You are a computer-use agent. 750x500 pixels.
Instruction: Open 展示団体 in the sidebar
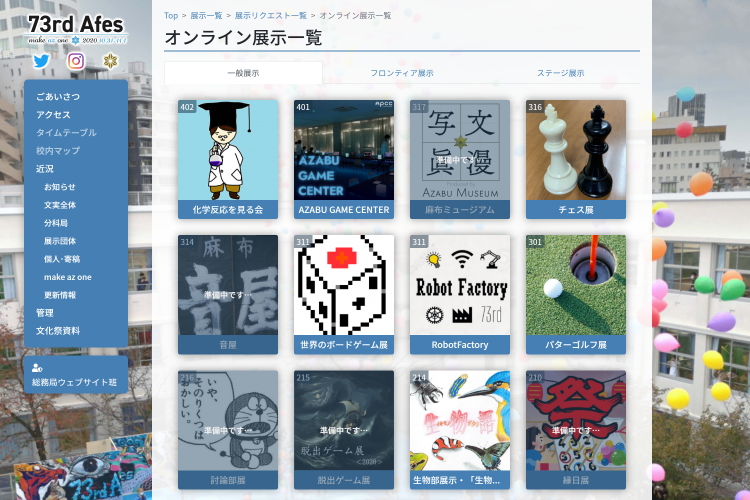pos(60,241)
